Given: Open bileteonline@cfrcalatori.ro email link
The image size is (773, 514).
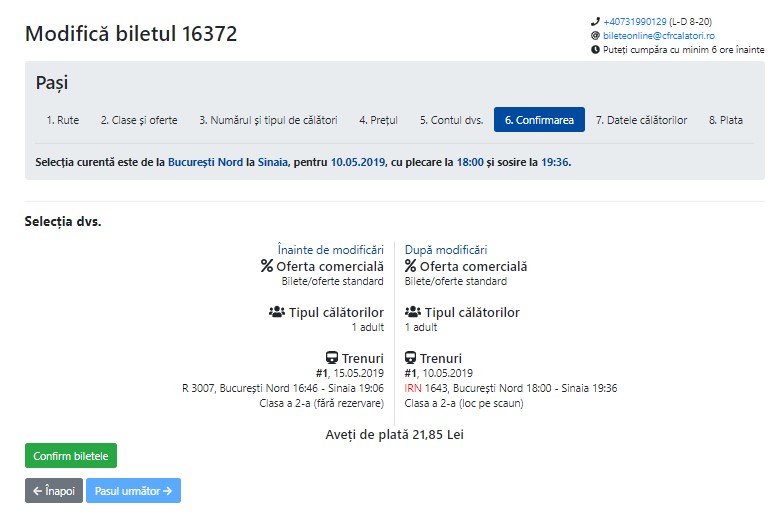Looking at the screenshot, I should pos(658,35).
